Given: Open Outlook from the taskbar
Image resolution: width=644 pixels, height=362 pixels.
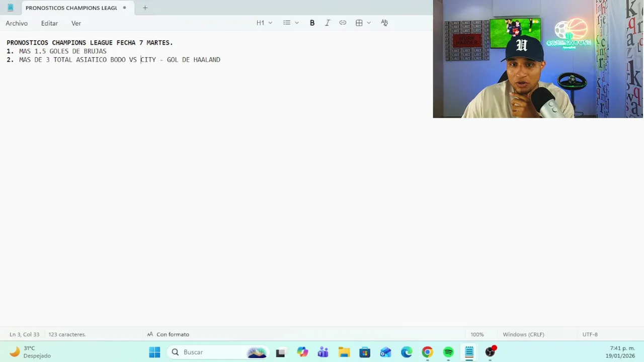Looking at the screenshot, I should (385, 352).
